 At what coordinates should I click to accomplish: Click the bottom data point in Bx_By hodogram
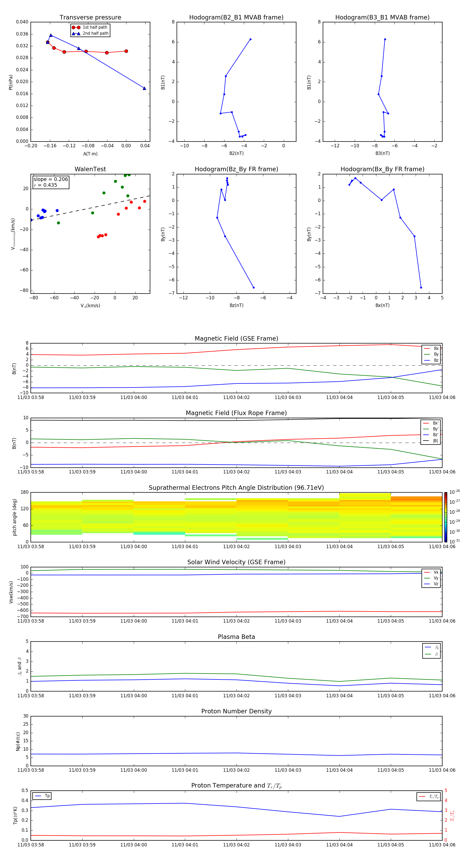tap(421, 287)
